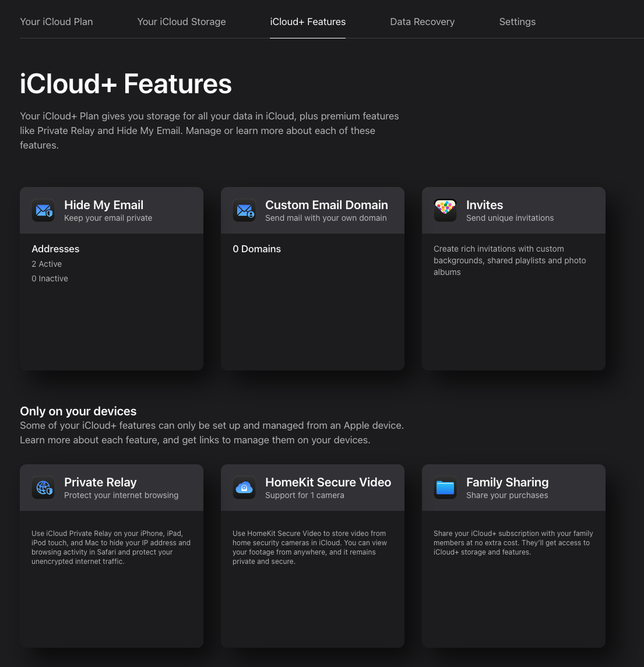644x667 pixels.
Task: Click 'Share your purchases' subtitle
Action: coord(507,496)
